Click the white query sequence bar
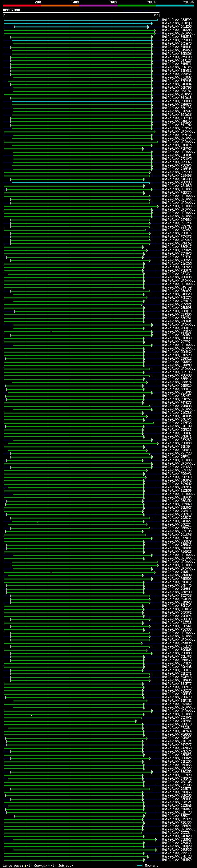197x868 pixels. 81,13
